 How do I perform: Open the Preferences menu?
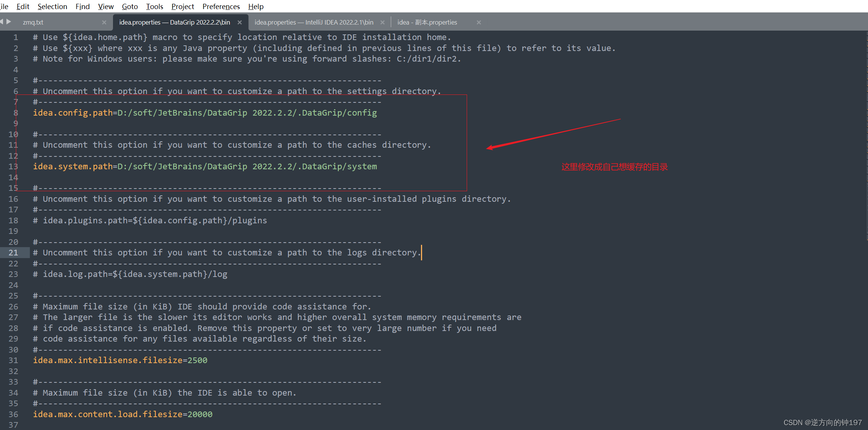tap(221, 6)
